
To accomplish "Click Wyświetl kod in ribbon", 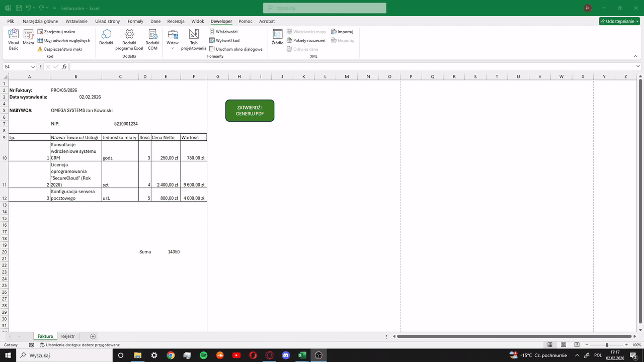I will coord(224,40).
